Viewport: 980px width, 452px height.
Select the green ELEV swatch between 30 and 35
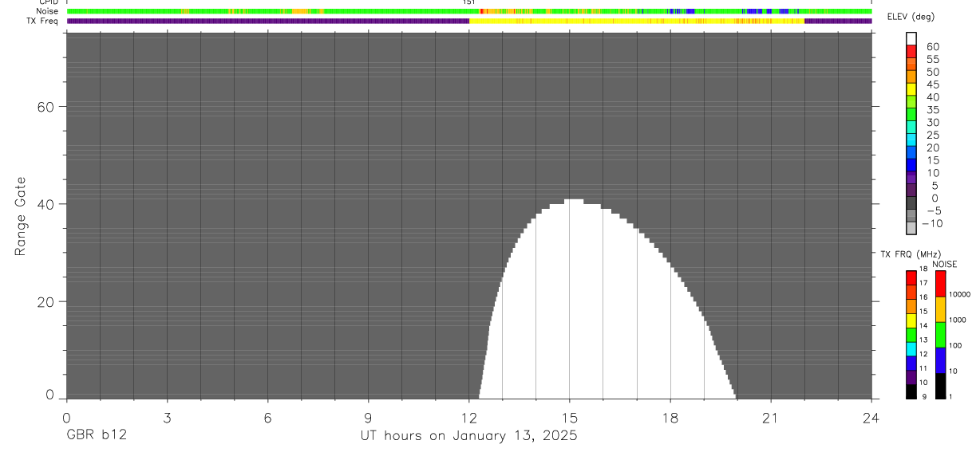pos(911,115)
